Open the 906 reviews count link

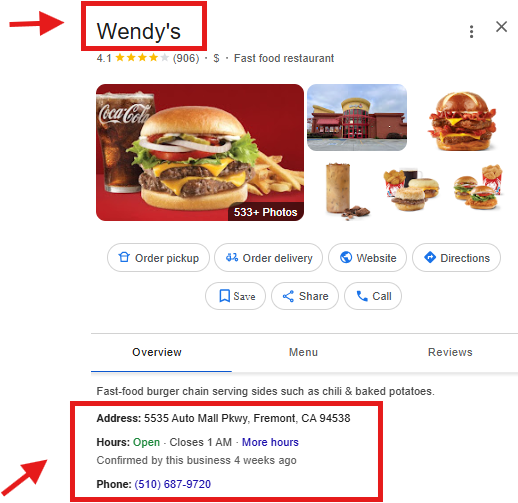tap(186, 58)
